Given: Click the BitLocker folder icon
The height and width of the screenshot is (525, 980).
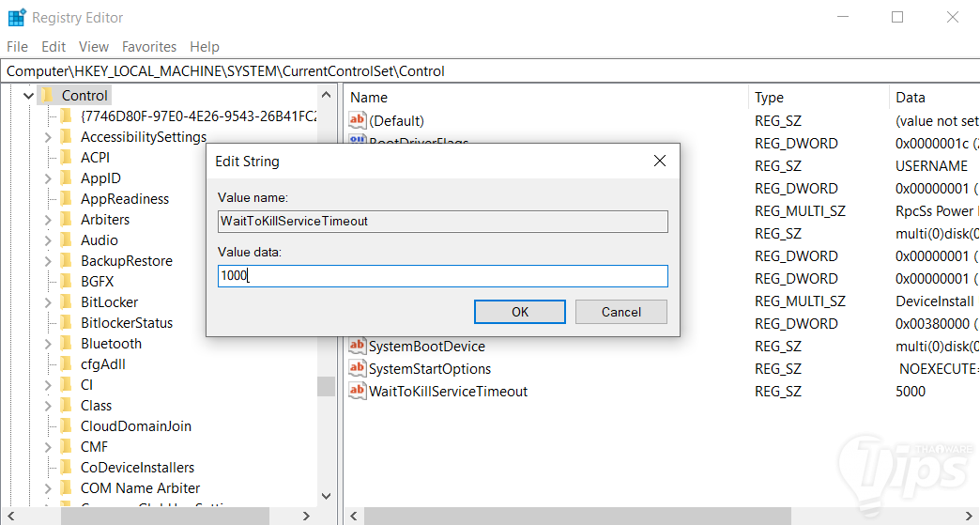Looking at the screenshot, I should click(65, 302).
